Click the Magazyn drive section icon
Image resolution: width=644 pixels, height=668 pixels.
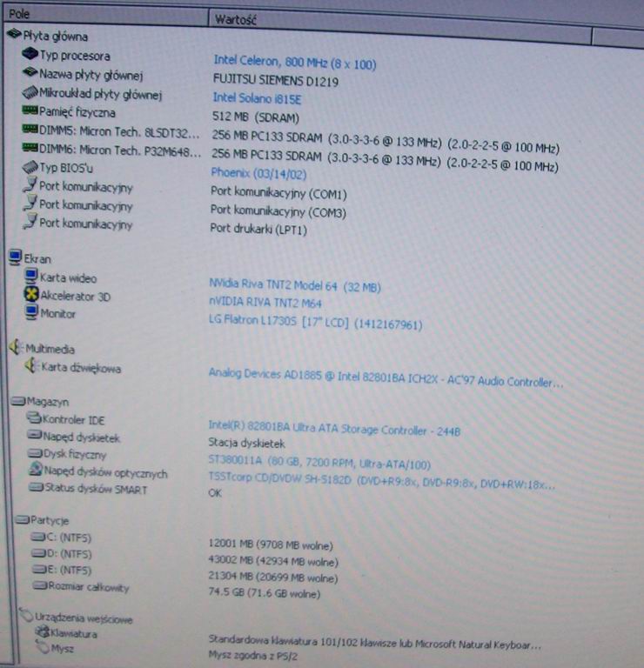click(18, 401)
